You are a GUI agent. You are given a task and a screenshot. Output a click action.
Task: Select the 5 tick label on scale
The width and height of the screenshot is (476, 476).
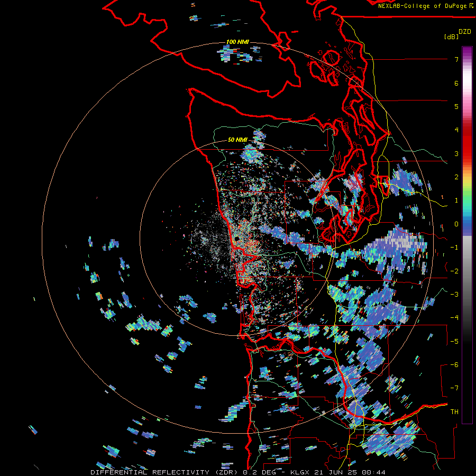point(456,106)
